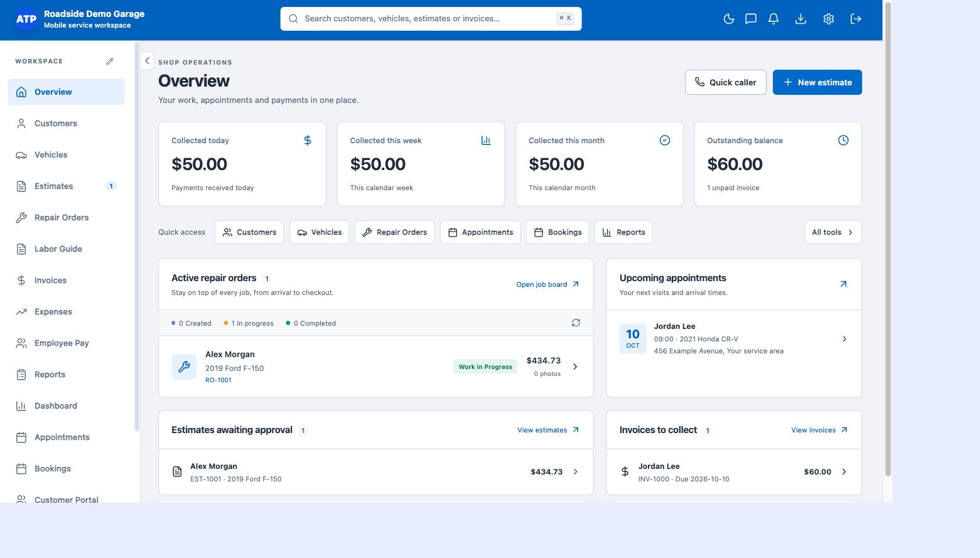Image resolution: width=980 pixels, height=558 pixels.
Task: Toggle dark mode moon icon
Action: (729, 19)
